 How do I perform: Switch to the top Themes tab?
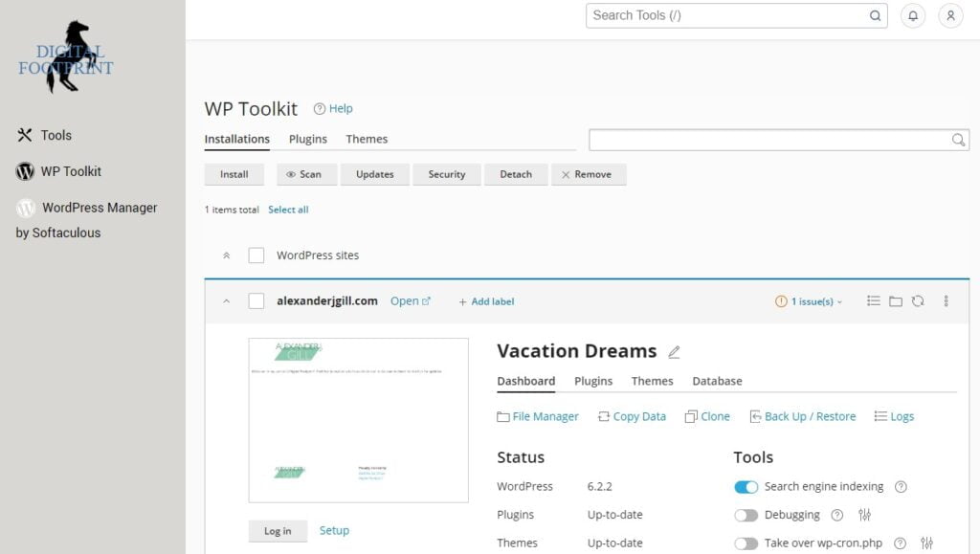click(x=367, y=139)
